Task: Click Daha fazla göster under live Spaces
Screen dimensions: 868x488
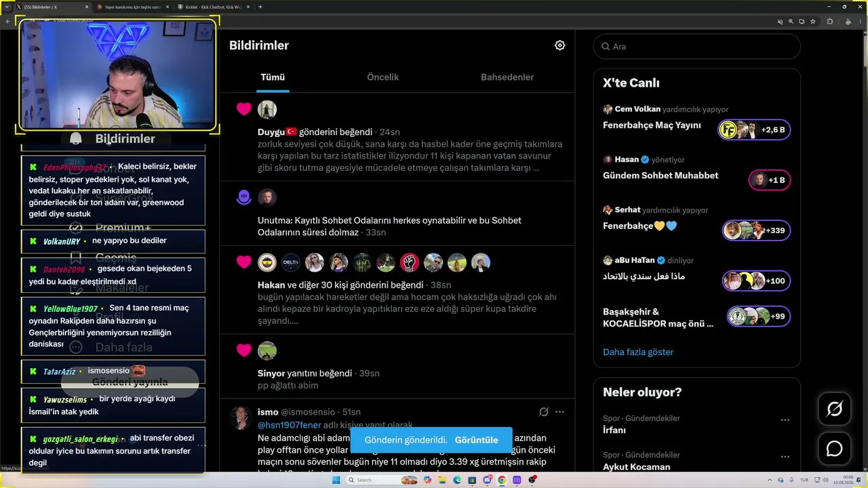Action: (638, 352)
